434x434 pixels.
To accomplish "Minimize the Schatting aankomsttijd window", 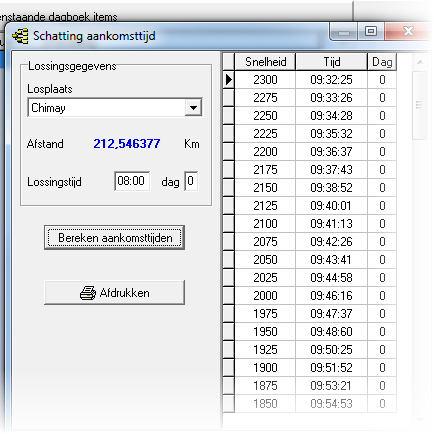I will (x=344, y=31).
